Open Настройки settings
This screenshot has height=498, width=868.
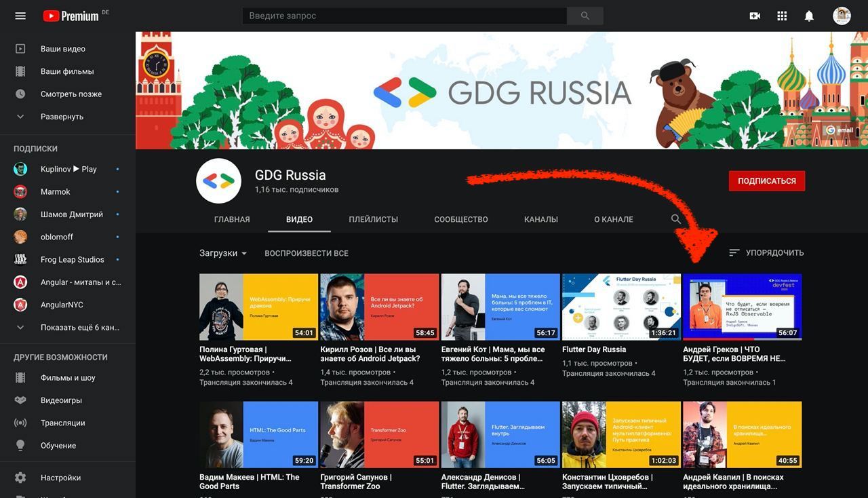click(68, 478)
